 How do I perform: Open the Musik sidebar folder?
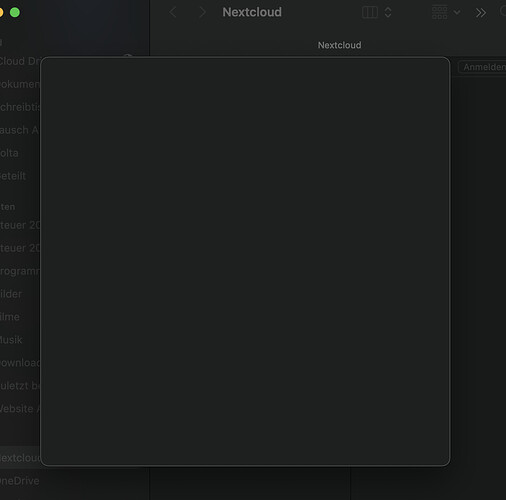pyautogui.click(x=11, y=340)
